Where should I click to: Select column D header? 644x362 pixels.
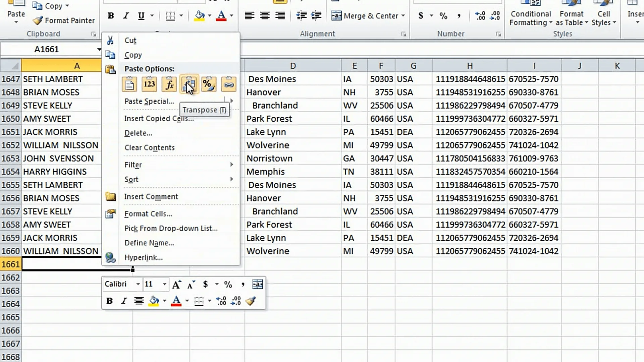[293, 66]
